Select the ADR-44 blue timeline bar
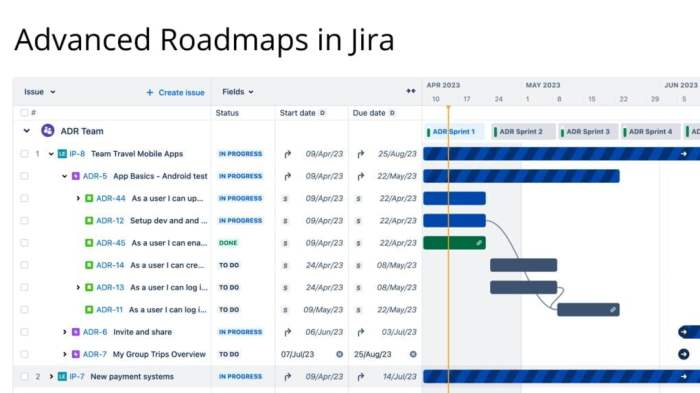The width and height of the screenshot is (700, 393). coord(454,198)
